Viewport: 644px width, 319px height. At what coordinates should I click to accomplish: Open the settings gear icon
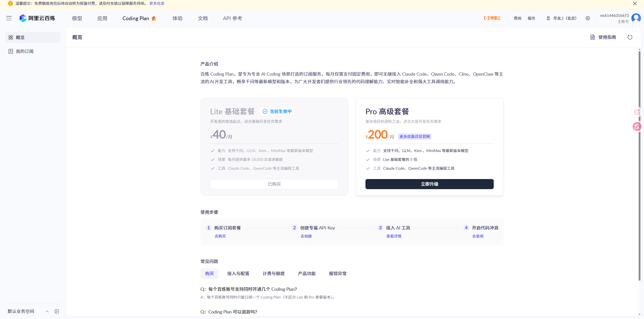(588, 18)
